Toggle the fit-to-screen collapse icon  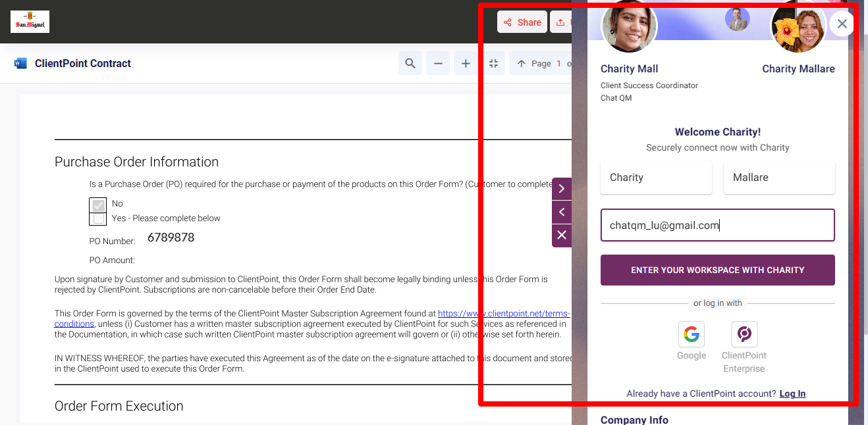point(493,64)
